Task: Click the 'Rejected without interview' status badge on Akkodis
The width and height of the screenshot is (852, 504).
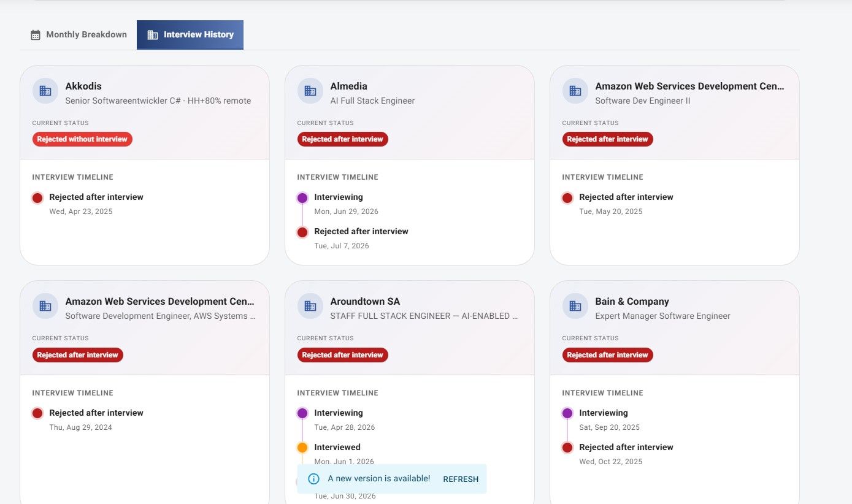Action: [x=82, y=139]
